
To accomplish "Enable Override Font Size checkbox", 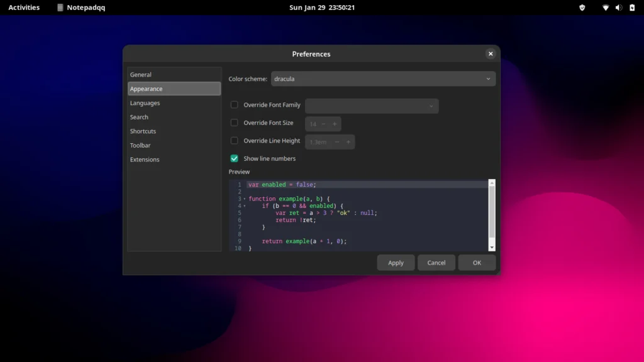I will point(235,123).
